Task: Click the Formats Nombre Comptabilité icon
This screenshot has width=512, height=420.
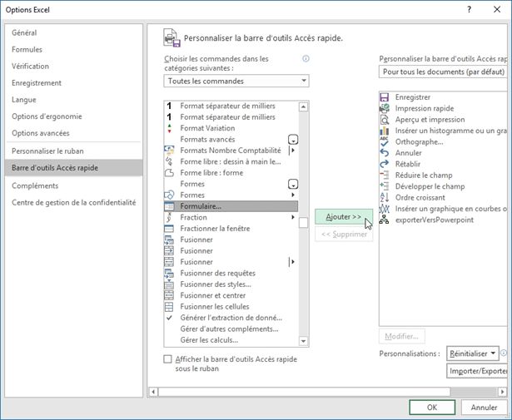Action: 169,151
